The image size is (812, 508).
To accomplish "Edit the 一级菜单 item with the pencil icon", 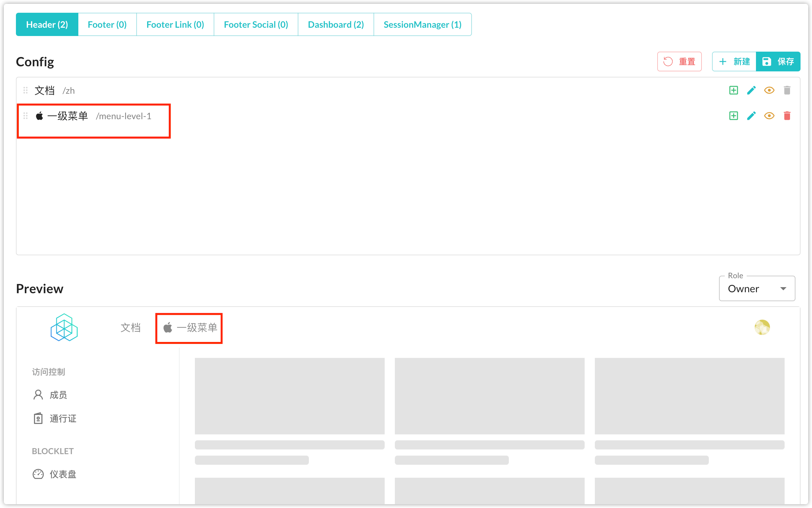I will (751, 116).
